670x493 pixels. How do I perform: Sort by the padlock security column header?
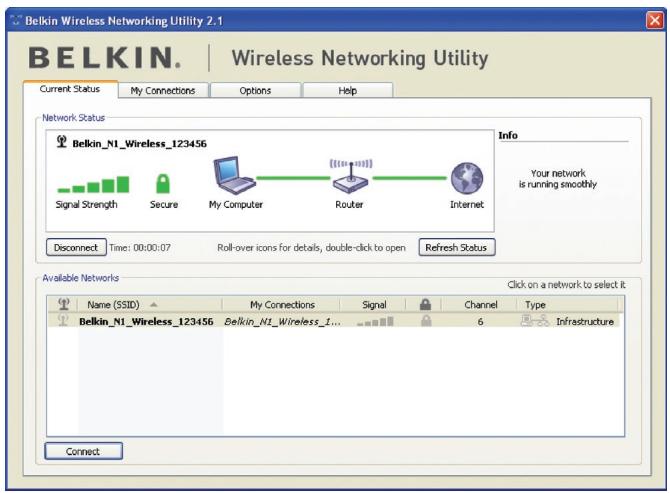point(425,304)
